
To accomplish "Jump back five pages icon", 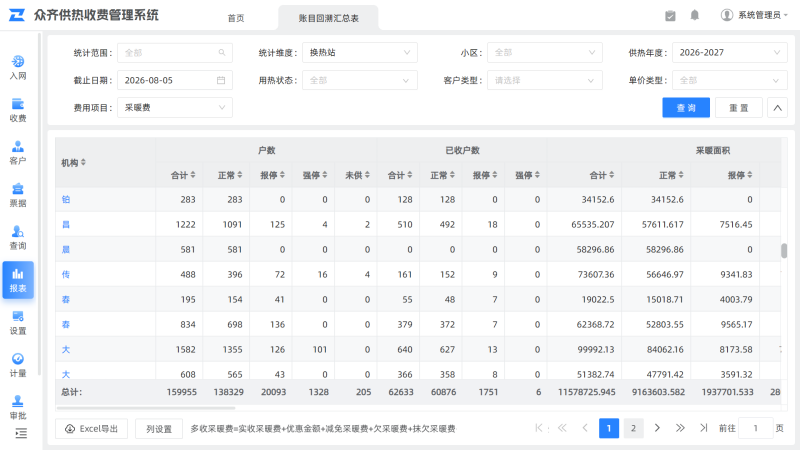I will tap(562, 428).
